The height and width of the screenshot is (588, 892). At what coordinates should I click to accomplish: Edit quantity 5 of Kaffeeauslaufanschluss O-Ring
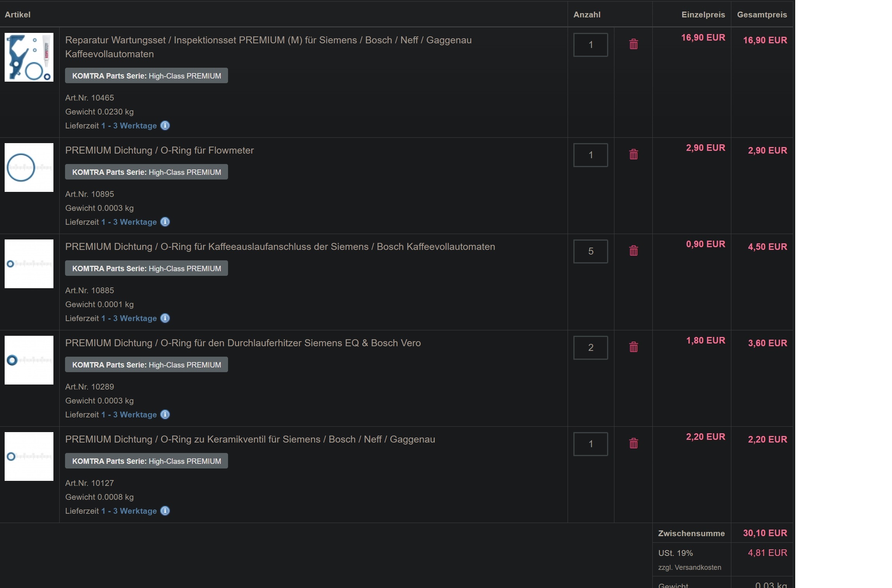coord(590,251)
